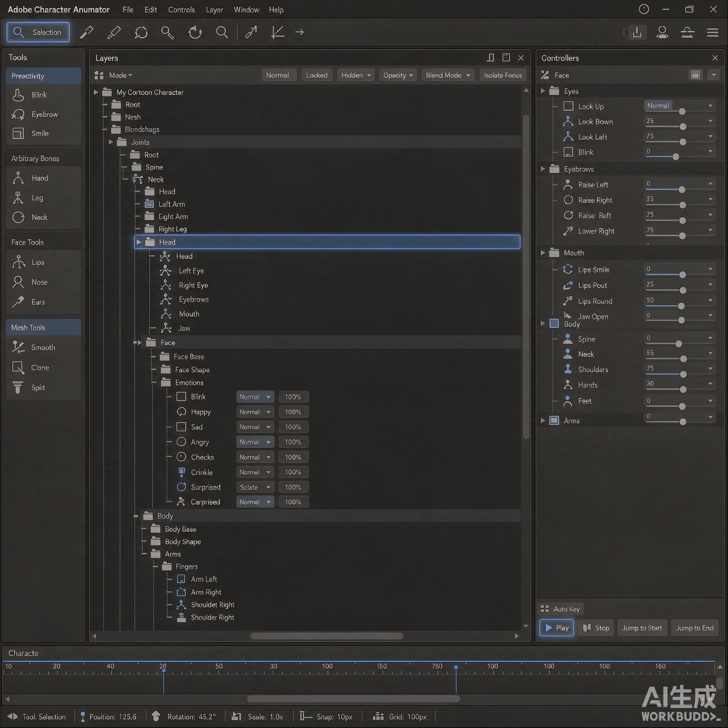Open the Edit menu
Screen dimensions: 728x728
tap(151, 10)
